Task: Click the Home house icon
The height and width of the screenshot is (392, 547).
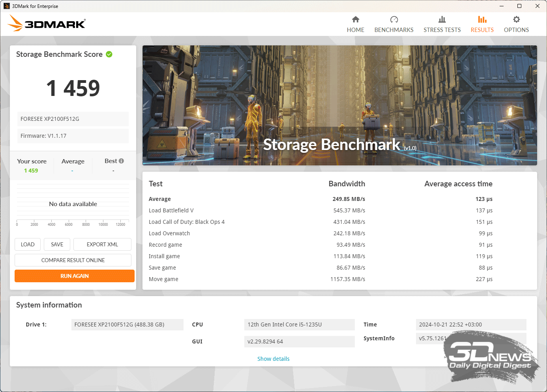Action: point(356,19)
